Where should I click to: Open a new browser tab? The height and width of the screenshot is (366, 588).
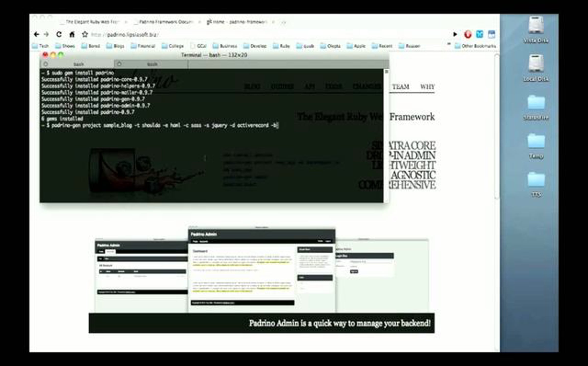[284, 22]
